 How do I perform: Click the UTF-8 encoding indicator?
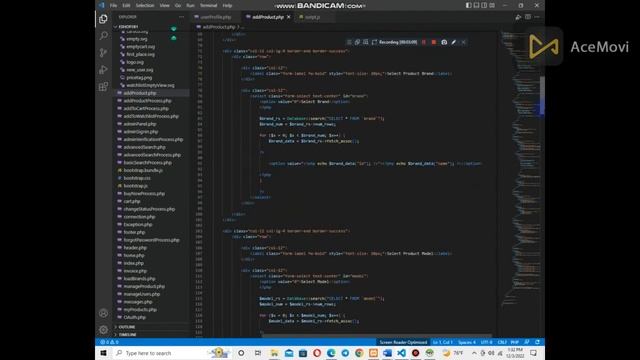pyautogui.click(x=486, y=342)
